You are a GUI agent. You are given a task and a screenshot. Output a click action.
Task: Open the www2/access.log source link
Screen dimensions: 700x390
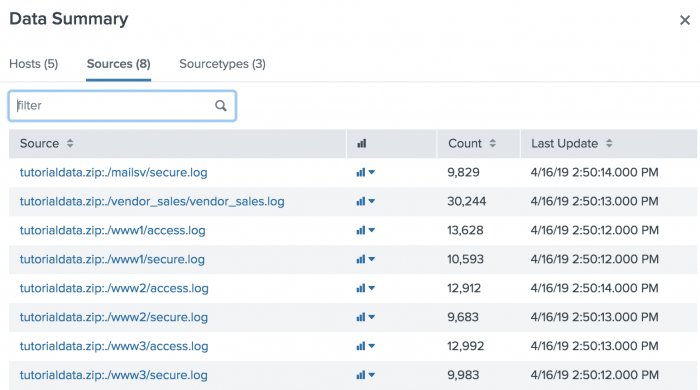coord(114,288)
